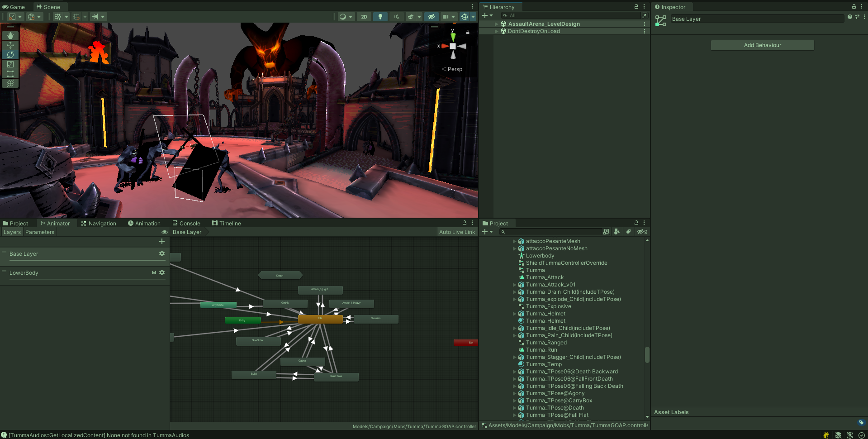Toggle scene audio mute icon

point(397,17)
